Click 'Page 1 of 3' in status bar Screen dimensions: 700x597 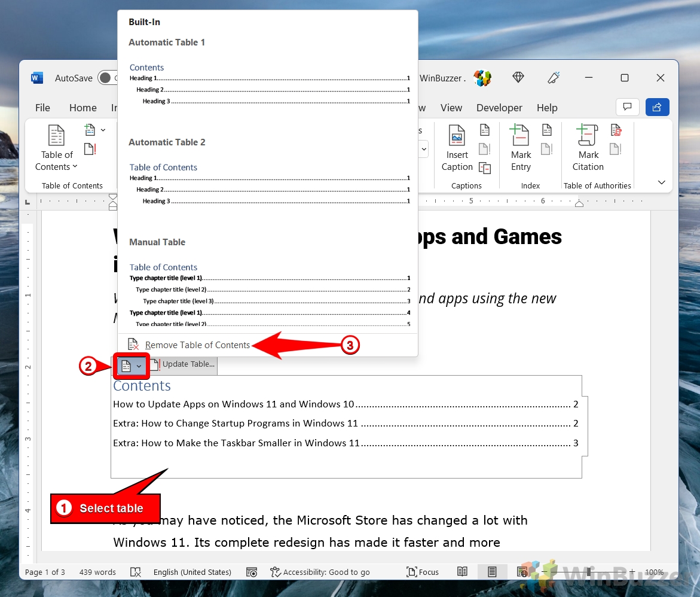point(45,572)
